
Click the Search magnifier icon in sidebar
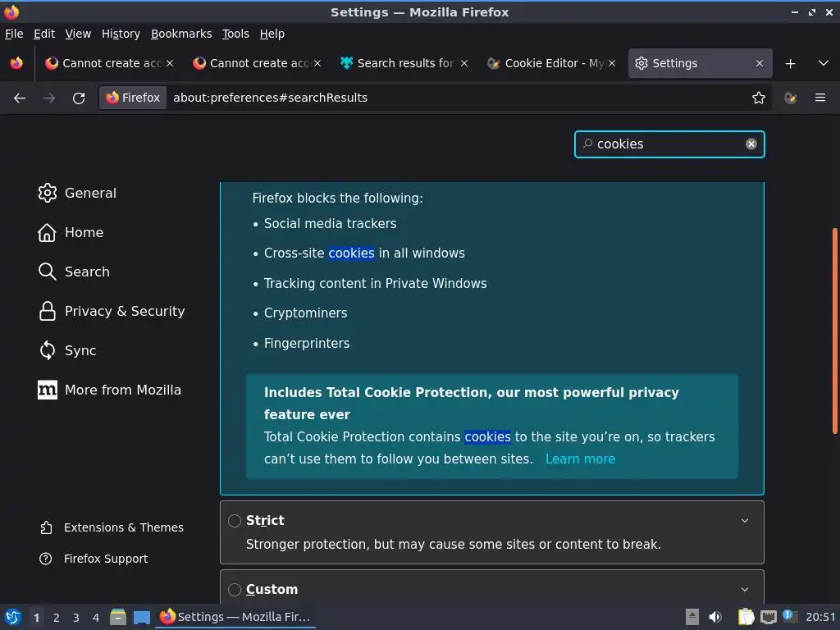coord(47,272)
